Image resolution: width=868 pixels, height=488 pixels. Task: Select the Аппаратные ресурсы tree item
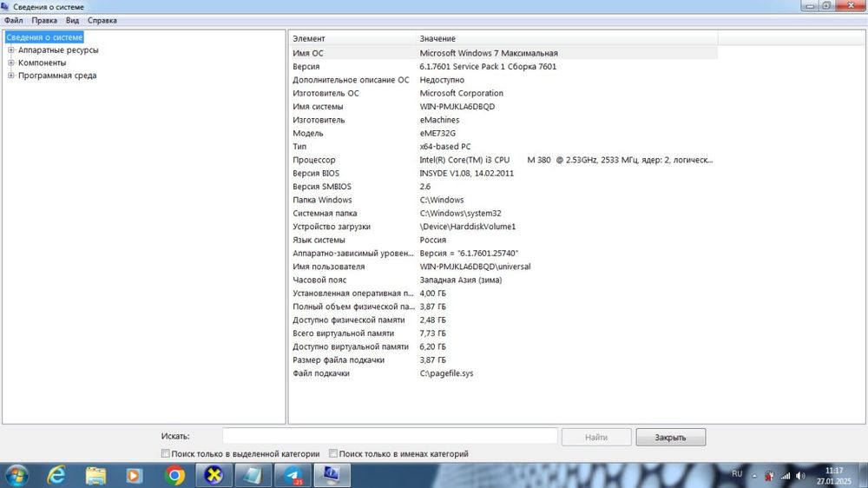coord(58,49)
